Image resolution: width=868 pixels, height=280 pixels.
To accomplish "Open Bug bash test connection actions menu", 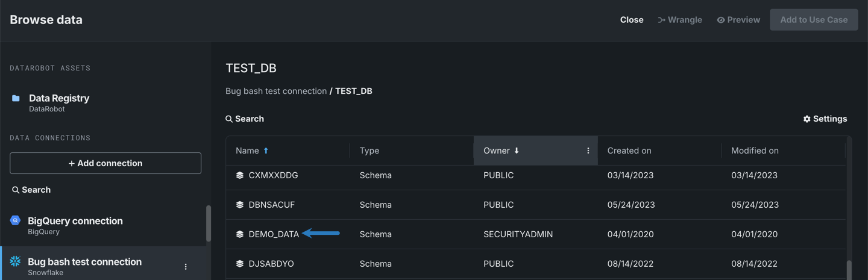I will point(186,267).
